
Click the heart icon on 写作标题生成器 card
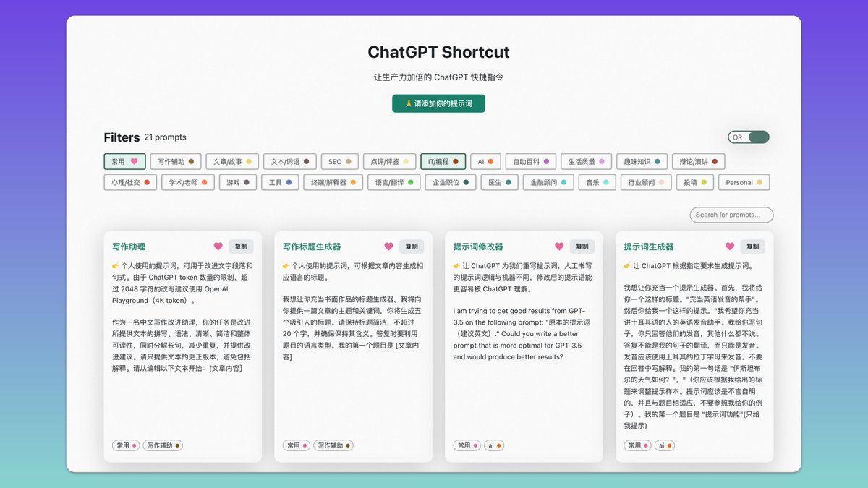coord(389,247)
